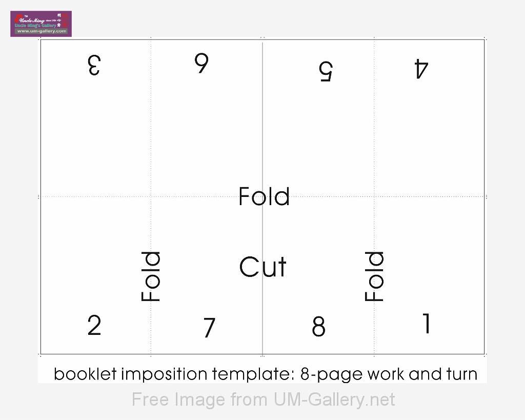The height and width of the screenshot is (420, 525).
Task: Click page number 2 on the template
Action: click(94, 325)
